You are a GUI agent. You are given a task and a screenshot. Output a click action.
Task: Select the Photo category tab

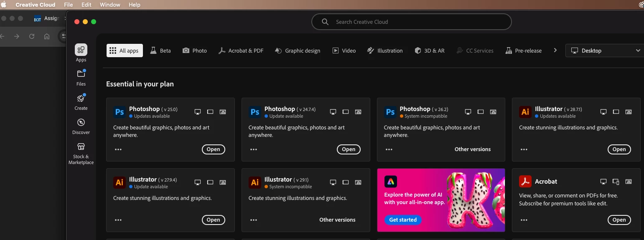pos(195,51)
